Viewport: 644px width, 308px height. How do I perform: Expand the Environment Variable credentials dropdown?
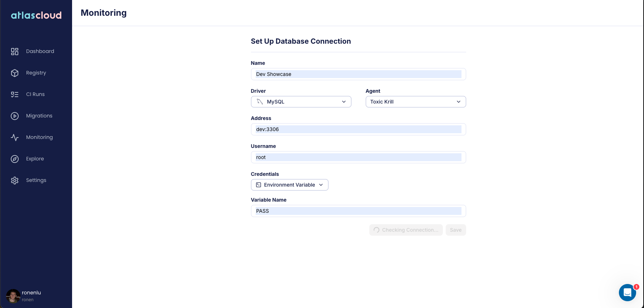(290, 185)
